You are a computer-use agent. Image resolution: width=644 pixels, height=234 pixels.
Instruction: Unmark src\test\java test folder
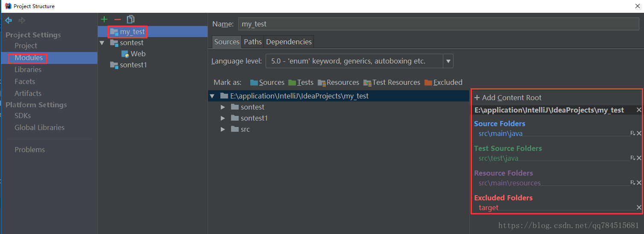[639, 158]
